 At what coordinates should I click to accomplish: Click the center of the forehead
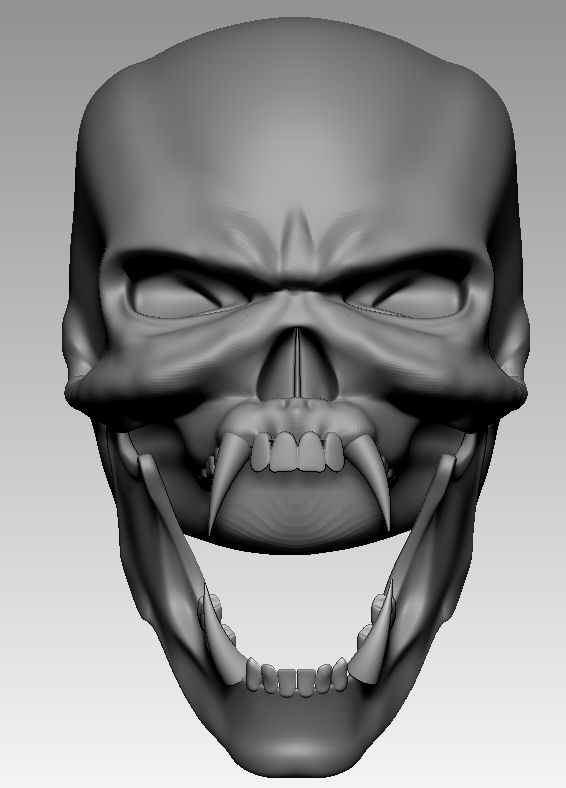[x=297, y=151]
